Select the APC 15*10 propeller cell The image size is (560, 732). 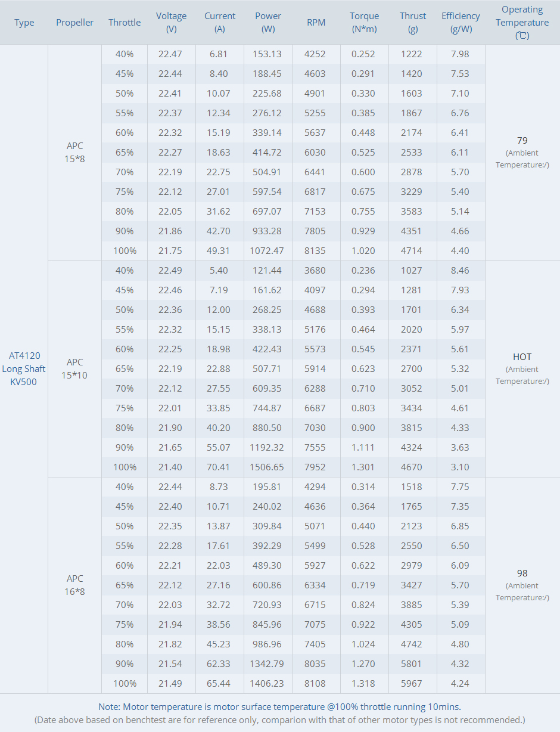pyautogui.click(x=75, y=368)
